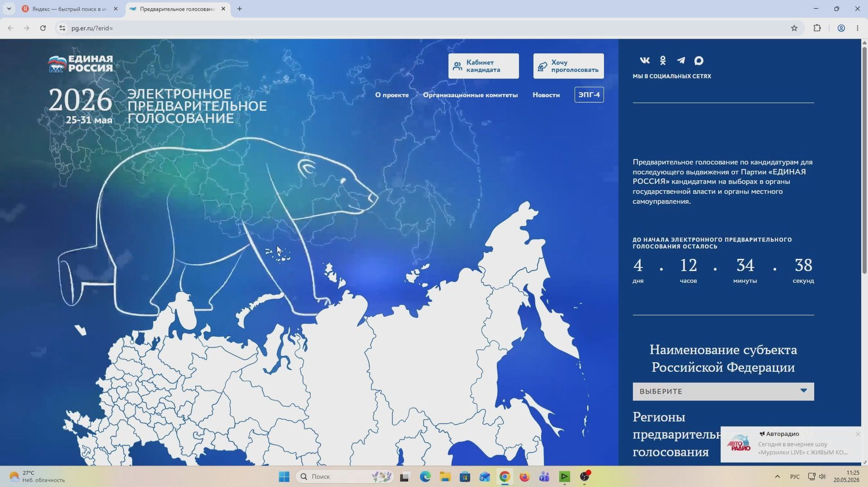This screenshot has height=487, width=868.
Task: Close the Предварительное голосование tab
Action: [223, 9]
